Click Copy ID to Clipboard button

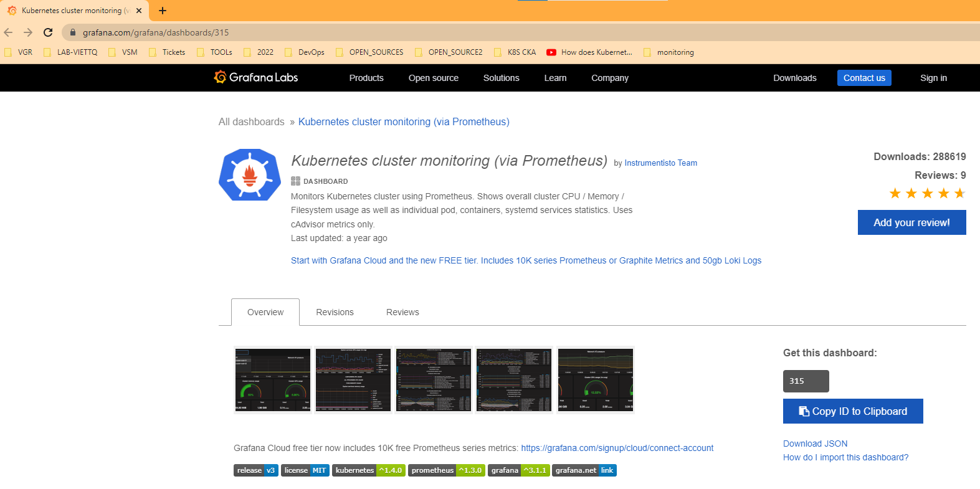click(853, 411)
